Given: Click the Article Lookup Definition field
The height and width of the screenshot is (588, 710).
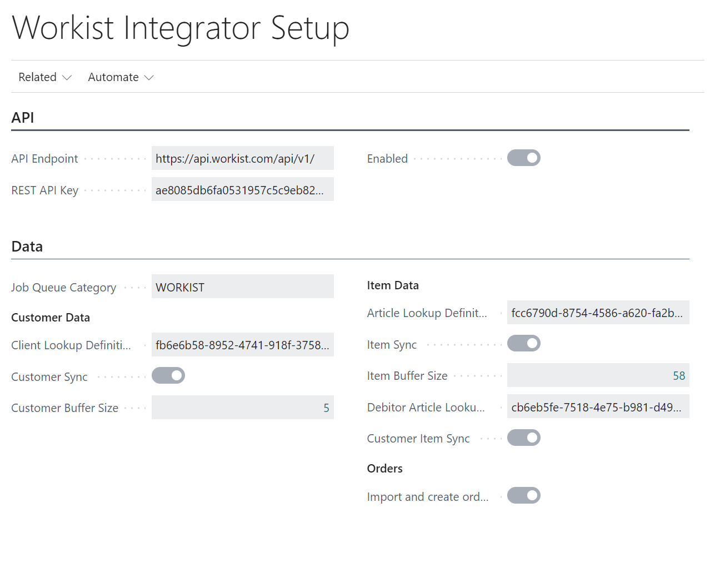Looking at the screenshot, I should tap(598, 313).
